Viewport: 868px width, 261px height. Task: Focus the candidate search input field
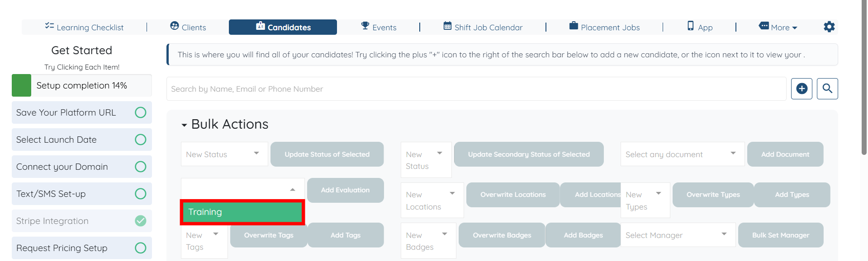(476, 89)
